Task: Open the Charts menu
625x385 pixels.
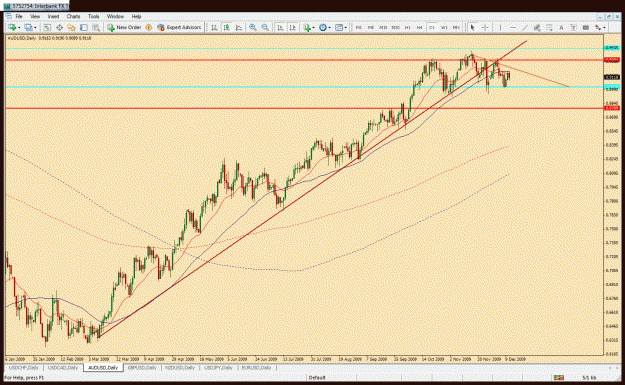Action: (73, 17)
